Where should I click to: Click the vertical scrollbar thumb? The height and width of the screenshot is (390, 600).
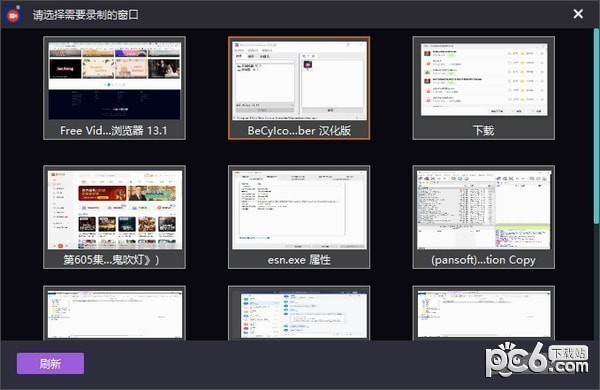click(x=597, y=126)
